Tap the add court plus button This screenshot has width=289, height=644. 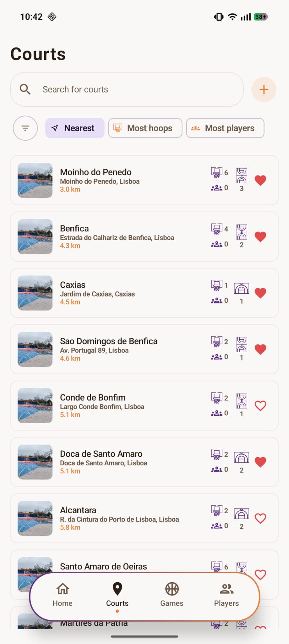(x=264, y=90)
